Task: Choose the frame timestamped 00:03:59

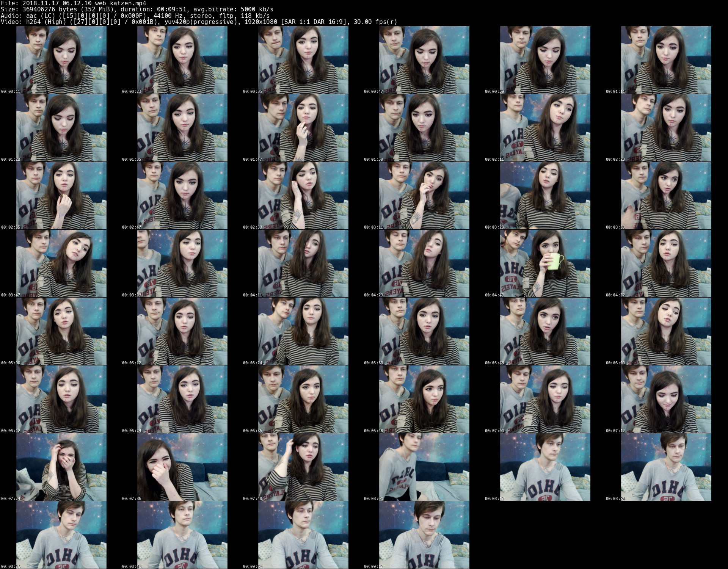Action: pyautogui.click(x=182, y=263)
